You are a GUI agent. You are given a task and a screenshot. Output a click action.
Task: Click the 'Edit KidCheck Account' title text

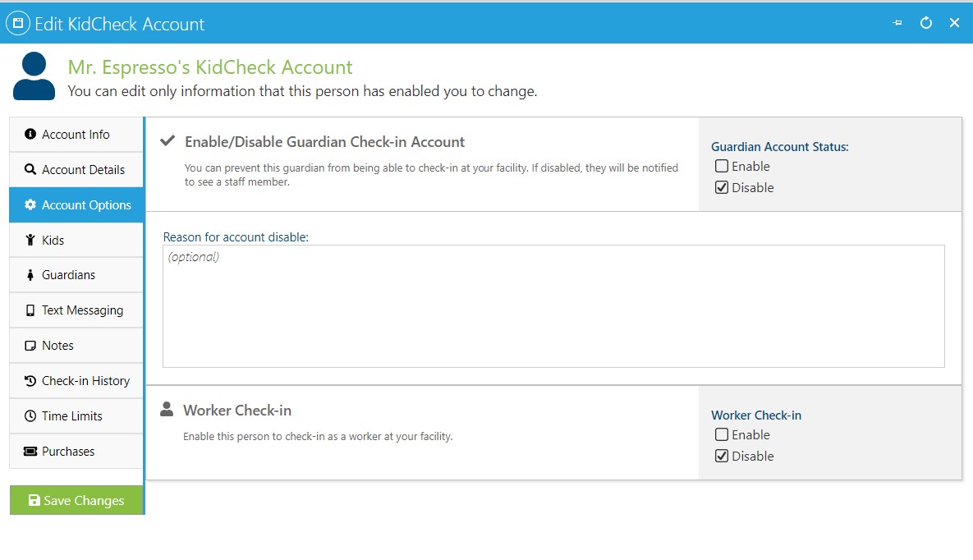coord(119,24)
